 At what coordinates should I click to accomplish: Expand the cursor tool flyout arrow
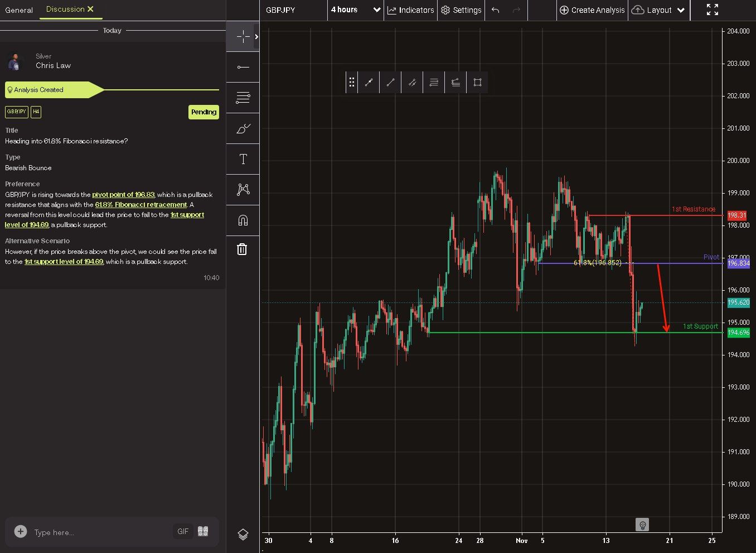(256, 37)
